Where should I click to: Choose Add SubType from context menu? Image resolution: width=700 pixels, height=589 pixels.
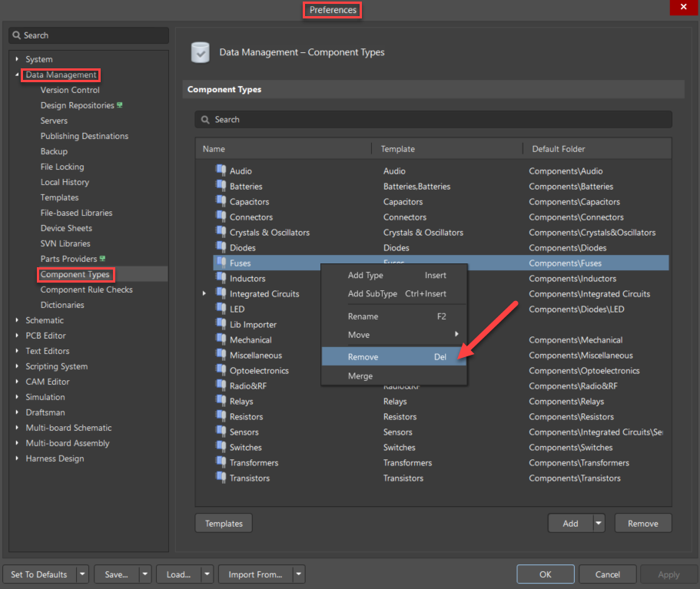point(394,293)
